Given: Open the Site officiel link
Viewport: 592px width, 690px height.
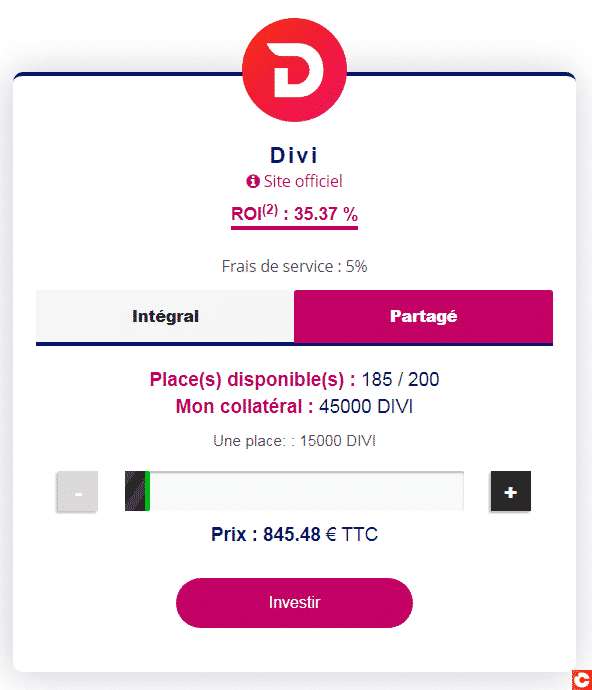Looking at the screenshot, I should coord(303,181).
